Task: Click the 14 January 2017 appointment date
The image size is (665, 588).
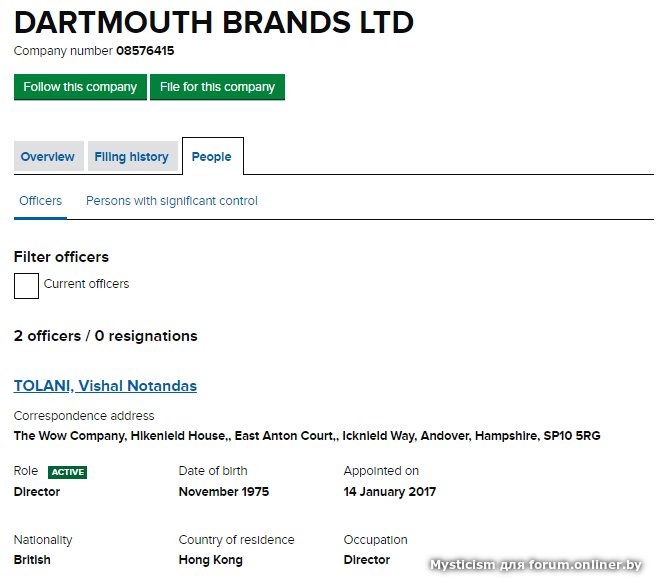Action: pyautogui.click(x=390, y=492)
